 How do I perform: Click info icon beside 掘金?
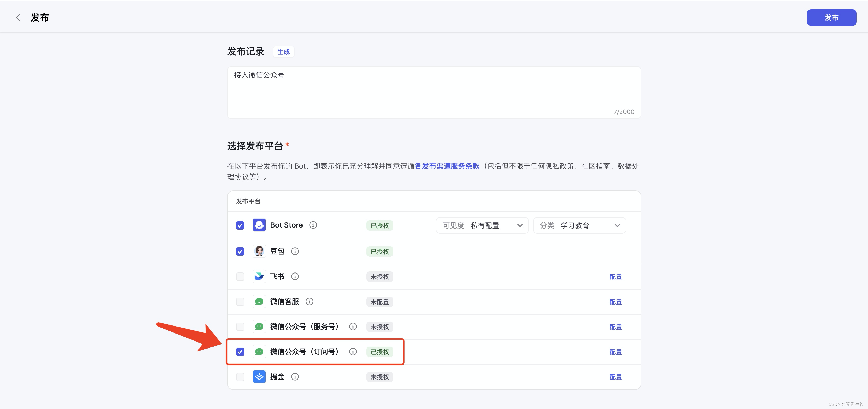(x=295, y=377)
